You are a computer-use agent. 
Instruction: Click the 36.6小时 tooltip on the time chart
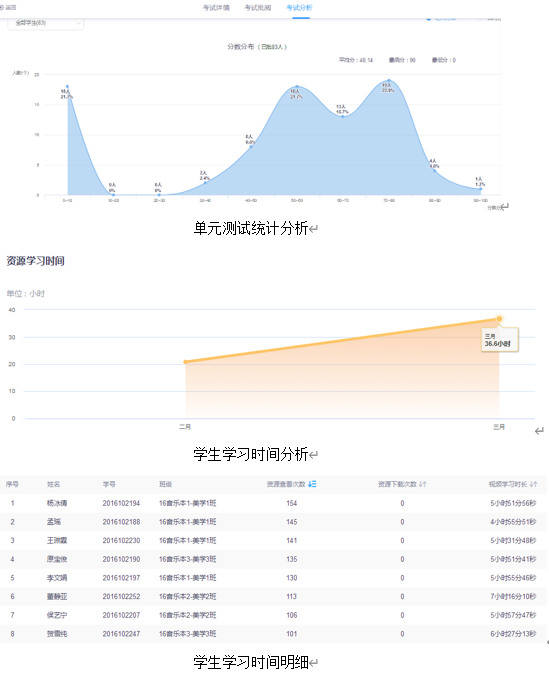(x=499, y=340)
